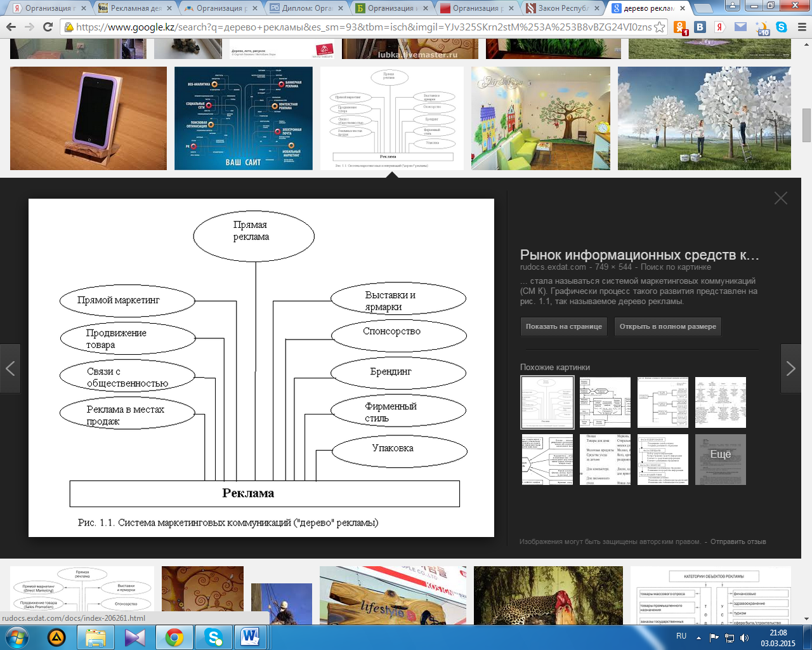Open the Odnoklassniki extension icon
Viewport: 812px width, 650px height.
click(681, 27)
